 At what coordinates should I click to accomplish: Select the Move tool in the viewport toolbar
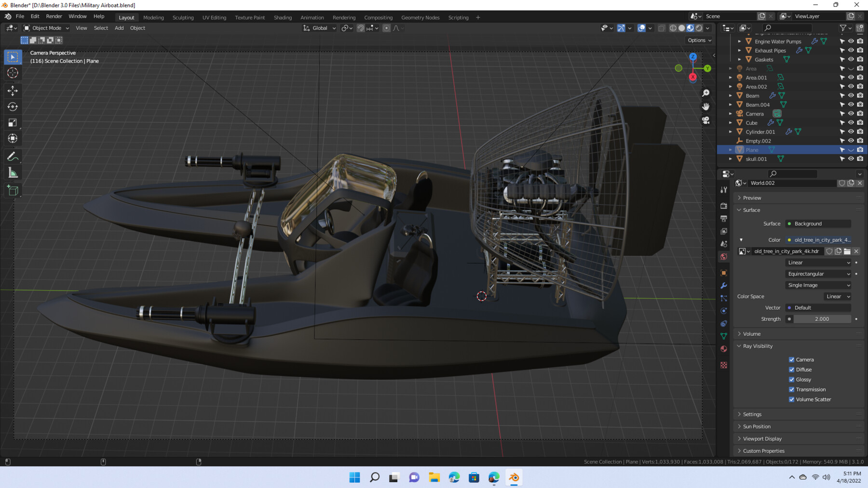point(13,90)
